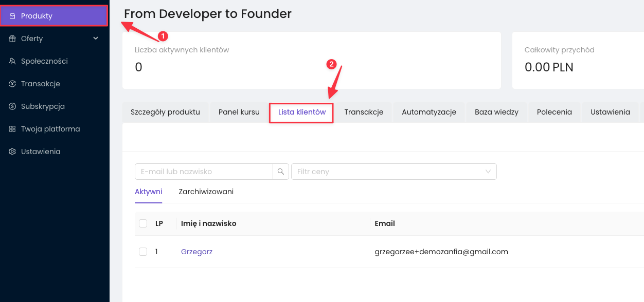Switch to the Automatyzacje tab
Viewport: 644px width, 302px height.
[428, 112]
